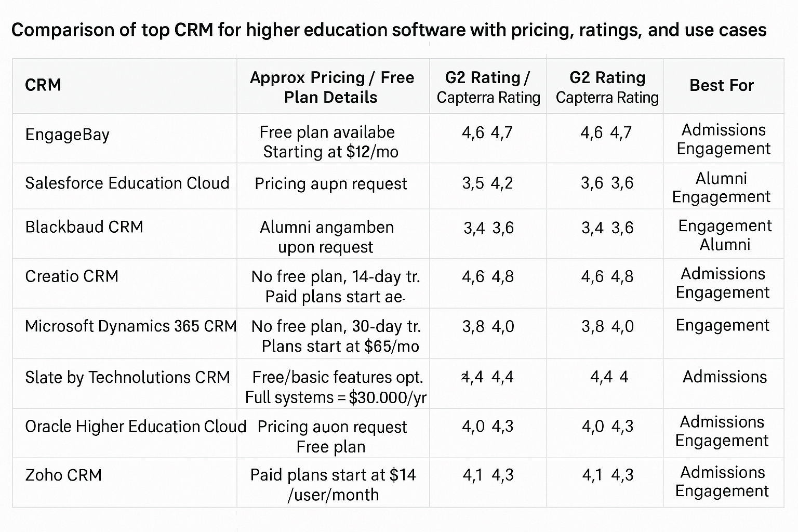
Task: Click the "CRM" column header
Action: [43, 85]
